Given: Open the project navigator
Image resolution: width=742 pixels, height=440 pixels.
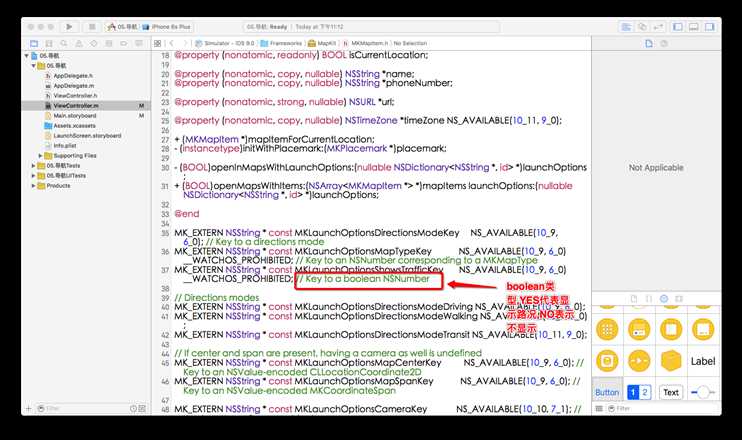Looking at the screenshot, I should tap(34, 44).
